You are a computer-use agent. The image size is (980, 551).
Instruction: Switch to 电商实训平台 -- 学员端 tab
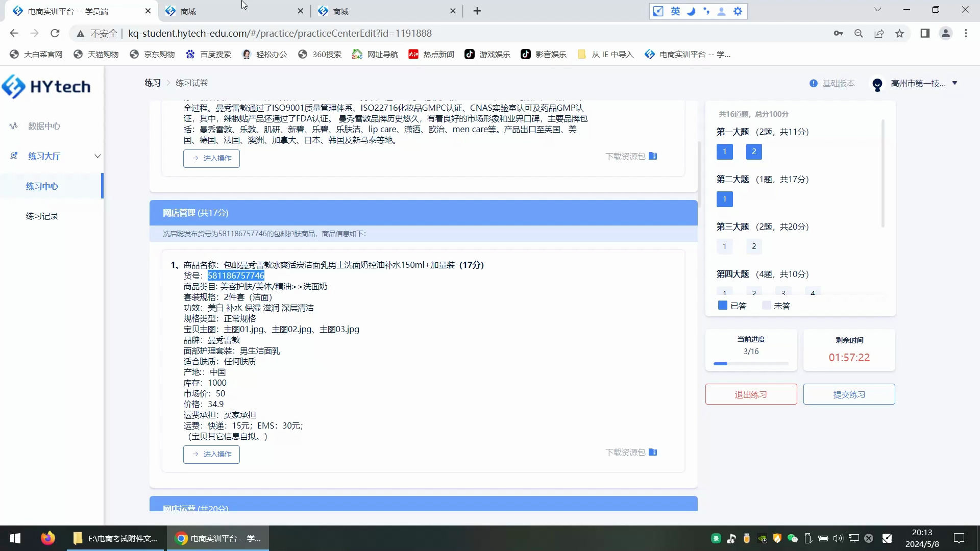point(81,11)
